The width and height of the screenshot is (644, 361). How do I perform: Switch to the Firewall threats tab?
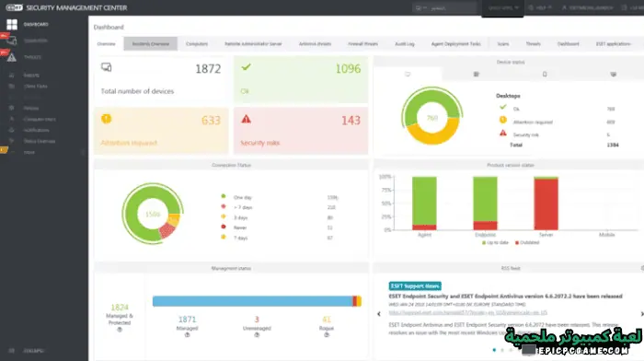[x=362, y=43]
